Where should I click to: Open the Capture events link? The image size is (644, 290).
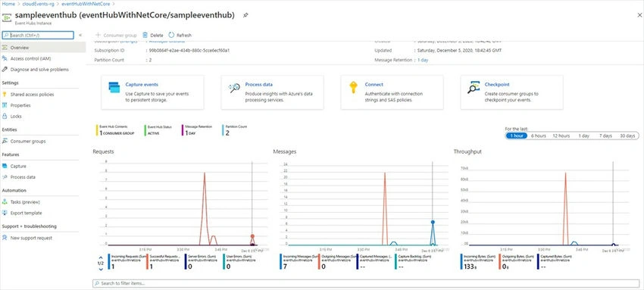pyautogui.click(x=142, y=85)
